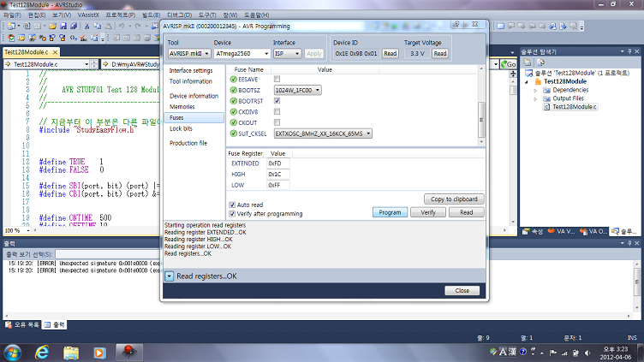The height and width of the screenshot is (362, 644).
Task: Click the Undo arrow icon
Action: 122,26
